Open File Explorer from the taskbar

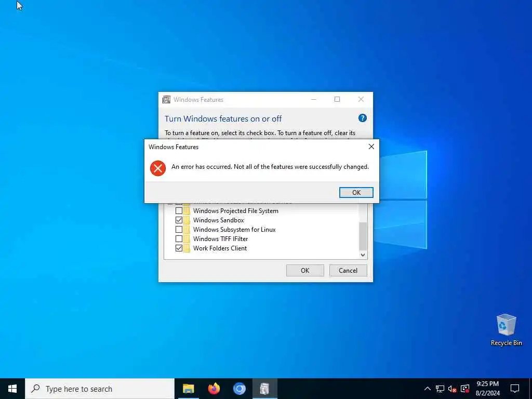[188, 389]
